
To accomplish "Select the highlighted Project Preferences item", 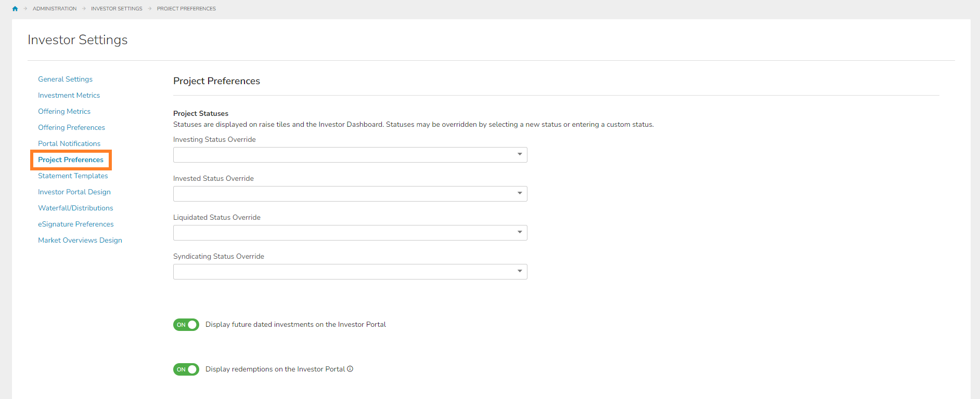I will pyautogui.click(x=71, y=160).
